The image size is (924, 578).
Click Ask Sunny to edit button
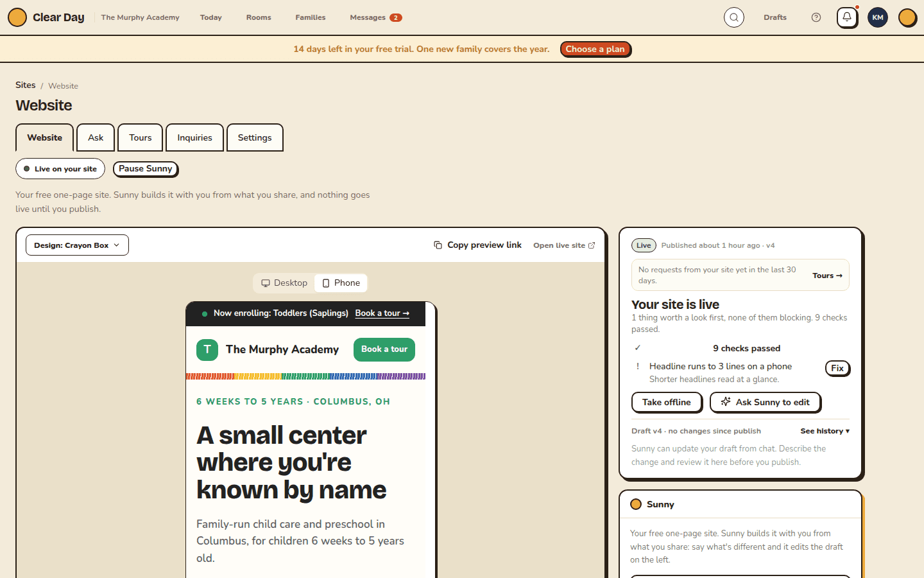(x=766, y=402)
